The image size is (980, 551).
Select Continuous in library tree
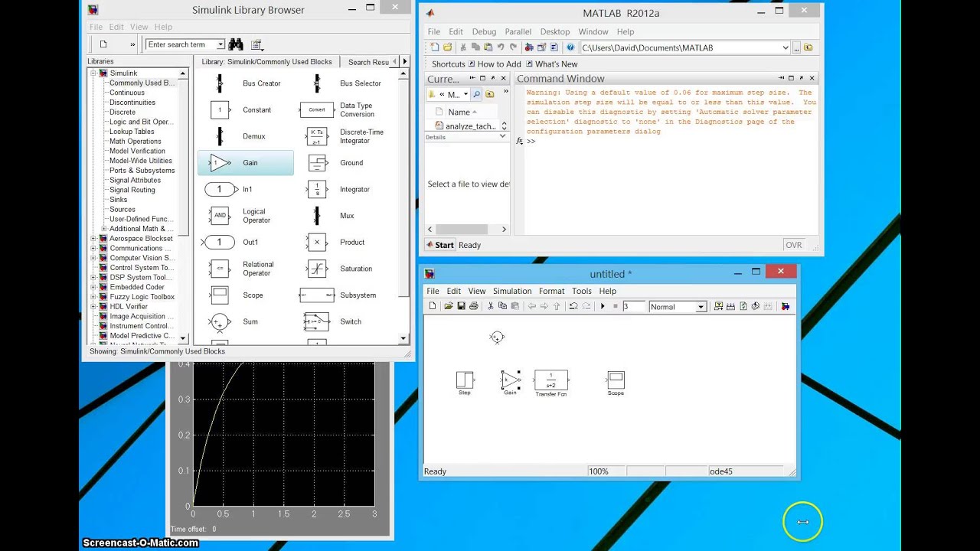126,93
